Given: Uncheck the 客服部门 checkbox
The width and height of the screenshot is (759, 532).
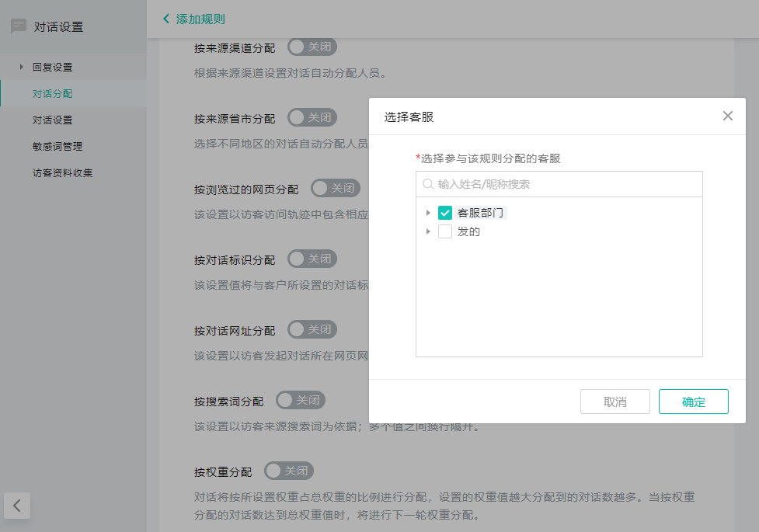Looking at the screenshot, I should click(x=445, y=213).
